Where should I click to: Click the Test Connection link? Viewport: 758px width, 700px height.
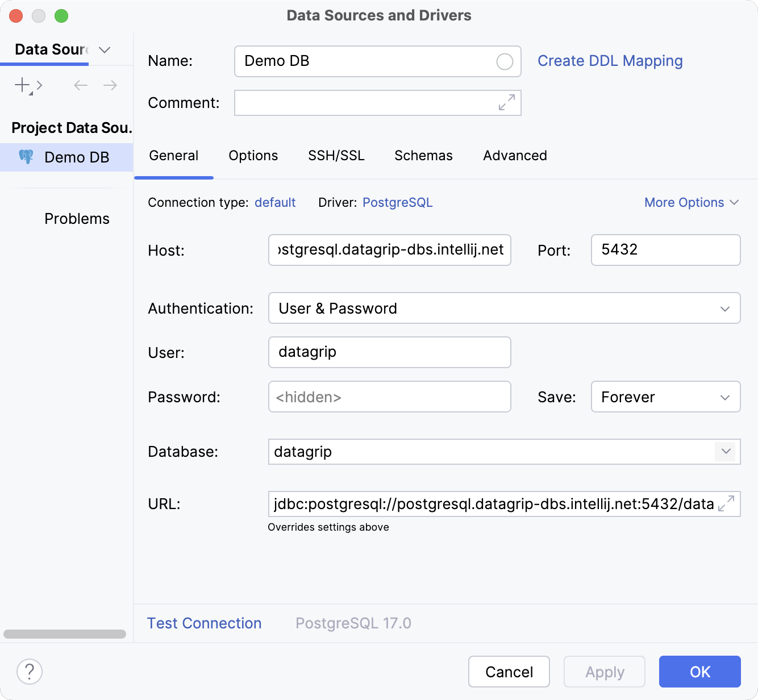[204, 623]
